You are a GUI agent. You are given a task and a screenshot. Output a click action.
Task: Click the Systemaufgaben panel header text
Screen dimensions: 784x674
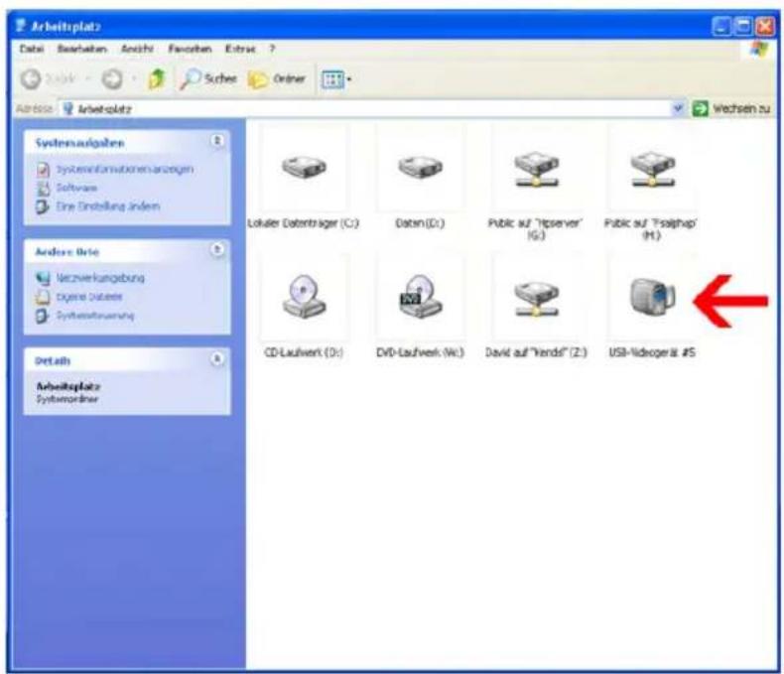80,143
